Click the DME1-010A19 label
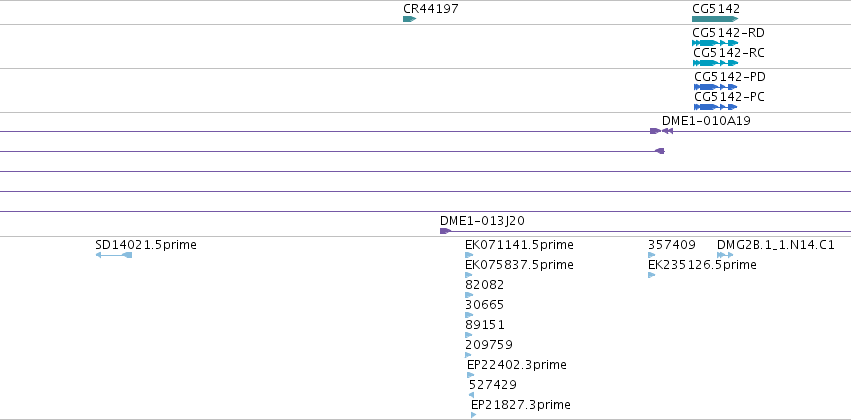 coord(706,120)
